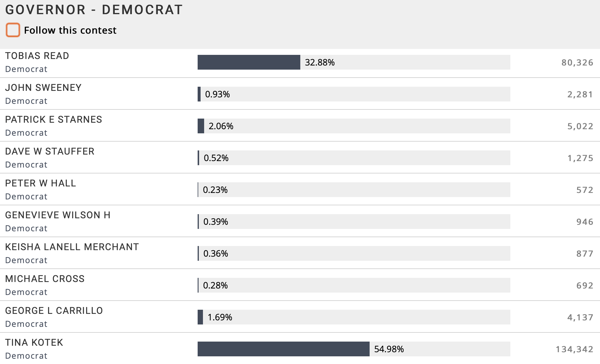The height and width of the screenshot is (364, 600).
Task: Click the 134,342 vote count
Action: [x=574, y=349]
